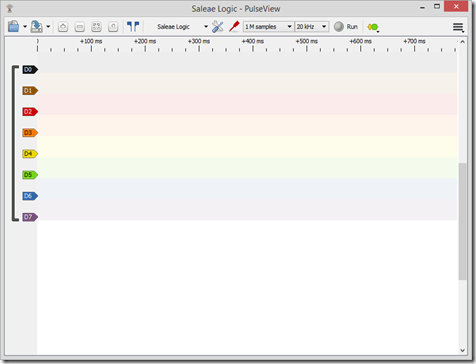Expand the Open file dropdown arrow
Image resolution: width=476 pixels, height=364 pixels.
pos(25,27)
